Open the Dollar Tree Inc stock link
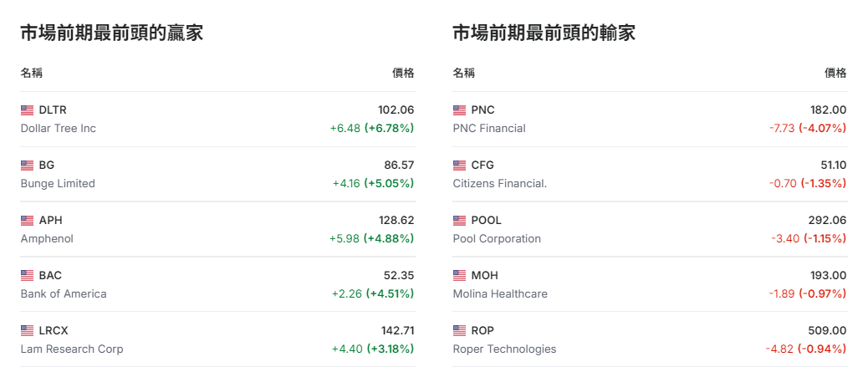Viewport: 868px width, 367px height. [59, 129]
